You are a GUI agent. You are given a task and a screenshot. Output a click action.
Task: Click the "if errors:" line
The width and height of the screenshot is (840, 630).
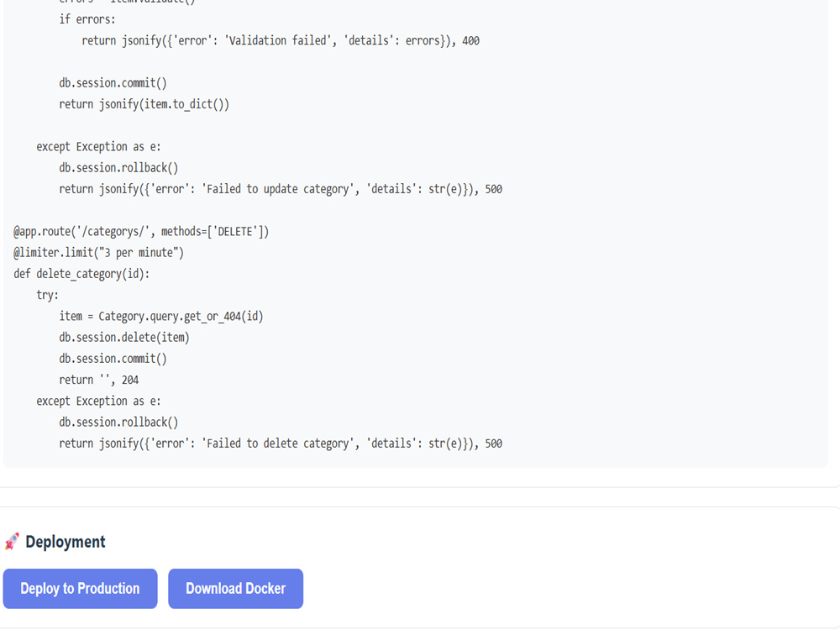(87, 19)
